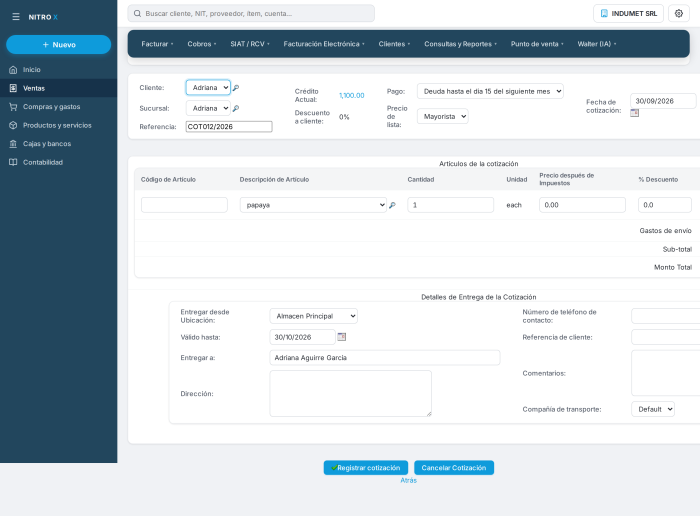Open the credit amount 1,100.00 link
This screenshot has height=516, width=700.
352,96
